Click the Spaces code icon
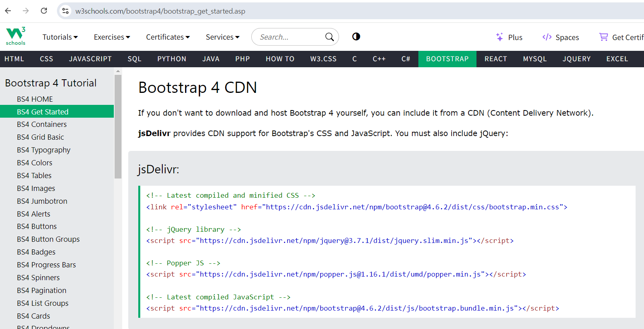 (547, 37)
